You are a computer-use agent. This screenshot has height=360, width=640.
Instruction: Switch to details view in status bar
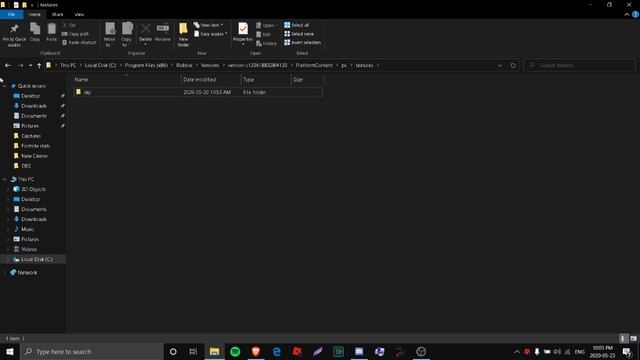point(623,339)
